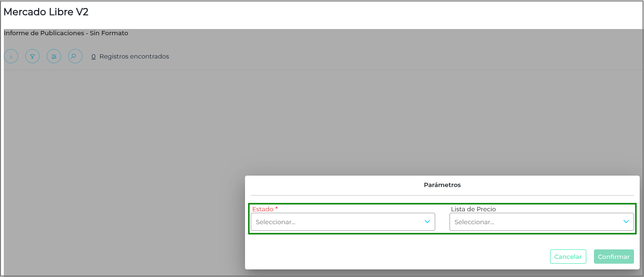Screen dimensions: 644x277
Task: Click the Mercado Libre V2 heading
Action: point(46,12)
